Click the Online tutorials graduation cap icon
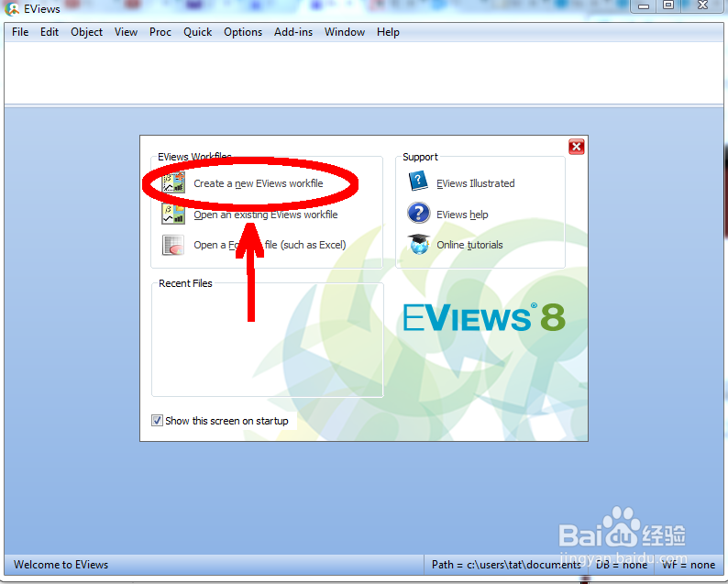728x584 pixels. (418, 244)
